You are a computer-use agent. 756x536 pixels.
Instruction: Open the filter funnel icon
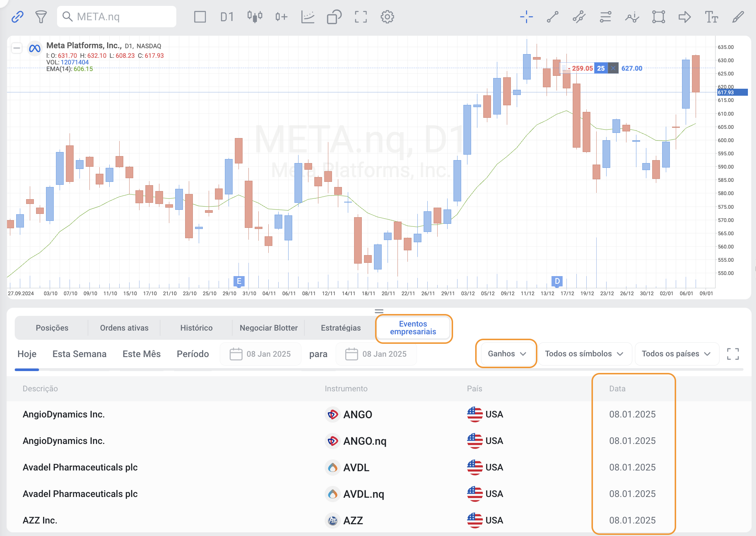pos(41,17)
